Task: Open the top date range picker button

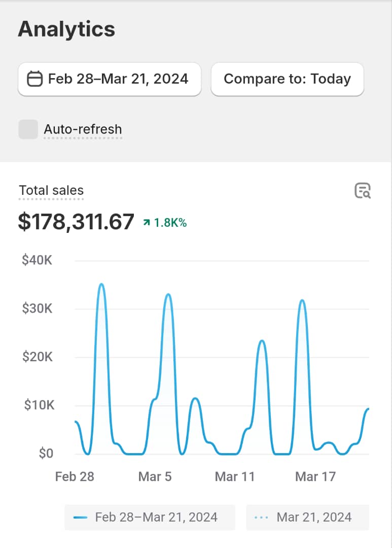Action: [x=110, y=79]
